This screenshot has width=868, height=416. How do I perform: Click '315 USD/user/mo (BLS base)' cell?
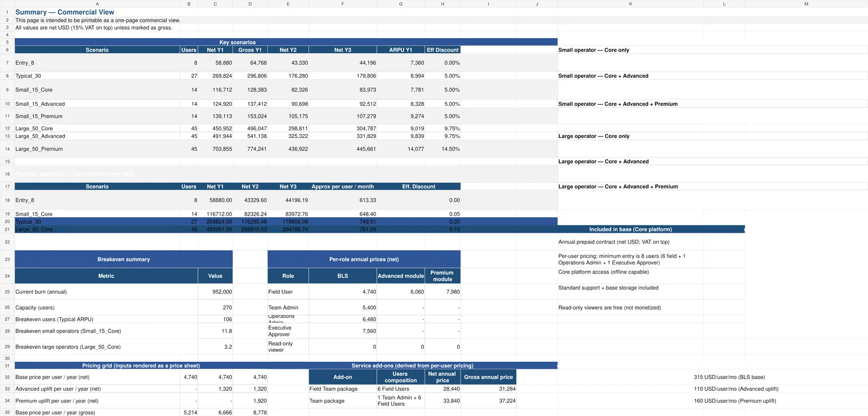[729, 377]
